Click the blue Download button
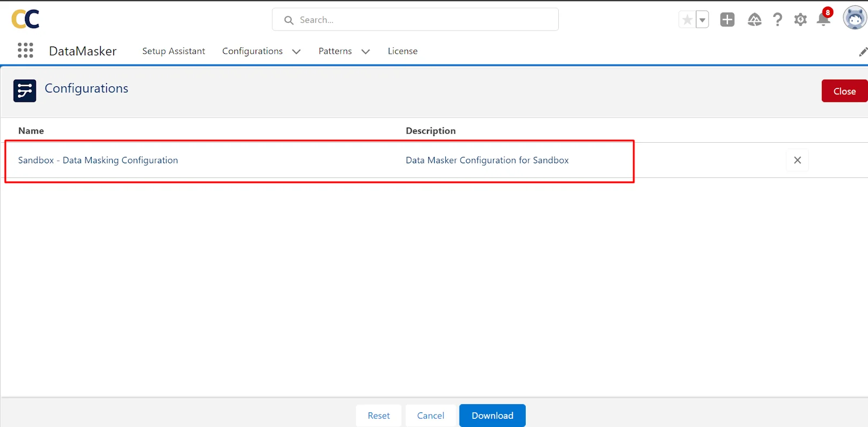 click(x=492, y=416)
